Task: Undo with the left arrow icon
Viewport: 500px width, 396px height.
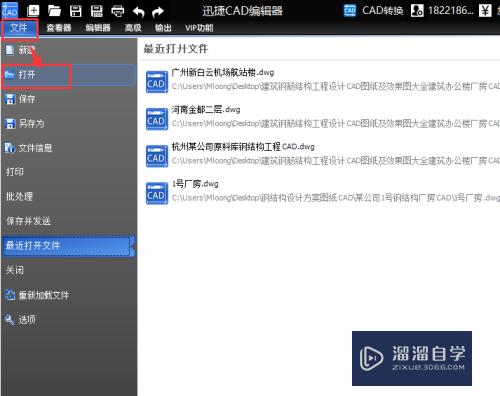Action: [138, 12]
